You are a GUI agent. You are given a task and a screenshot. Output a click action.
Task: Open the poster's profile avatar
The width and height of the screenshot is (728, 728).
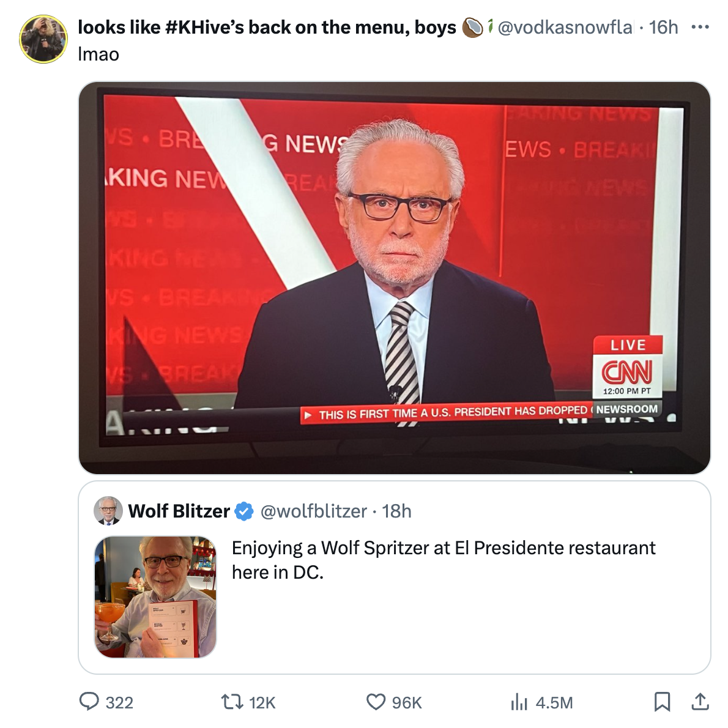(x=43, y=39)
